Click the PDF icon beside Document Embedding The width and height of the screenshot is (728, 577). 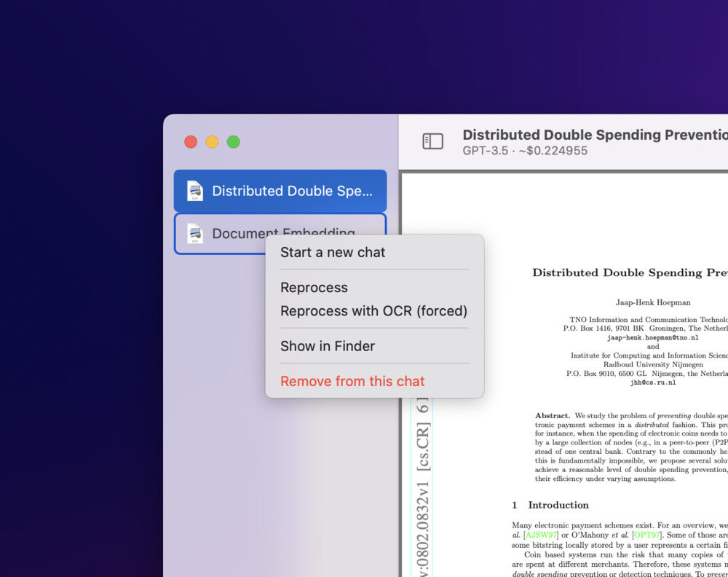point(194,232)
